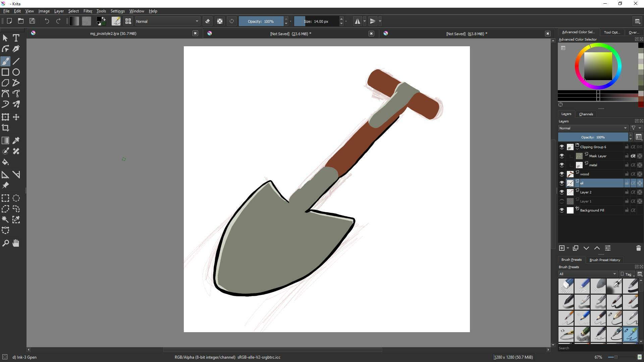Toggle visibility of Clipping Group 6
Screen dimensions: 644x362
562,147
